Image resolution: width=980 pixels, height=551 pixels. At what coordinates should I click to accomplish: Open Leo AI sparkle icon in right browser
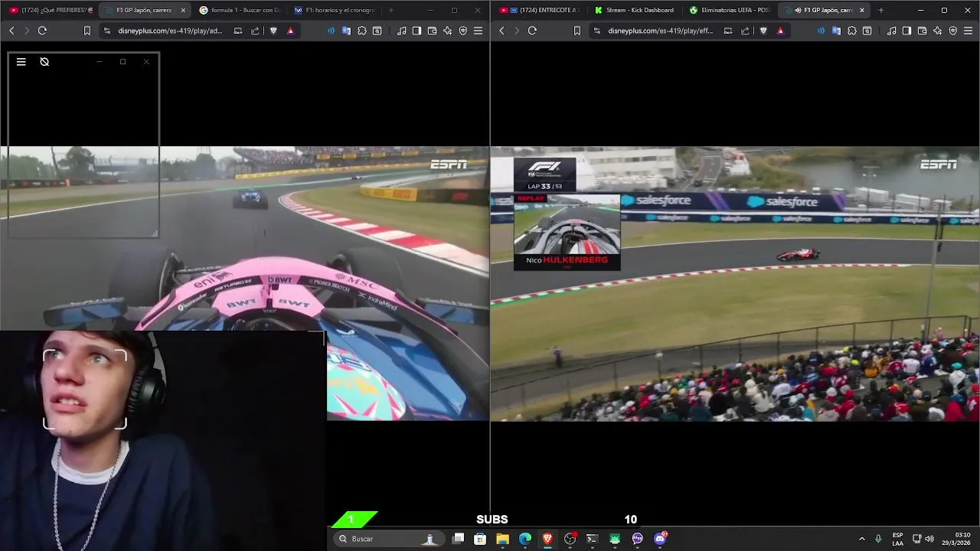937,31
